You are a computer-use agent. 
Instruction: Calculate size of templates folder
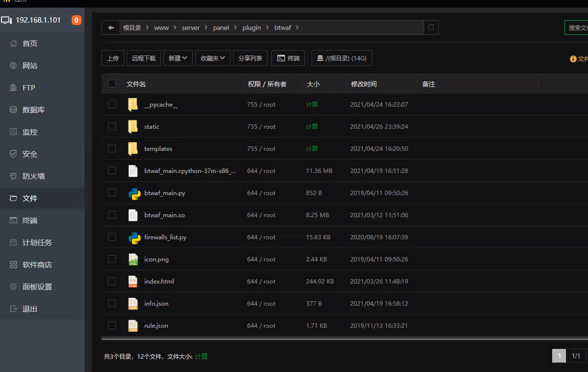coord(312,149)
